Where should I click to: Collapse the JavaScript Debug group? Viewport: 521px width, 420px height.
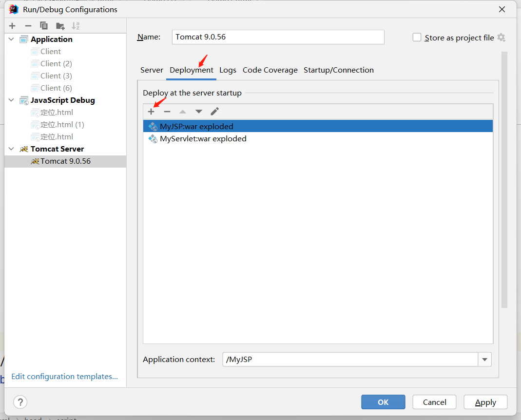[x=11, y=100]
